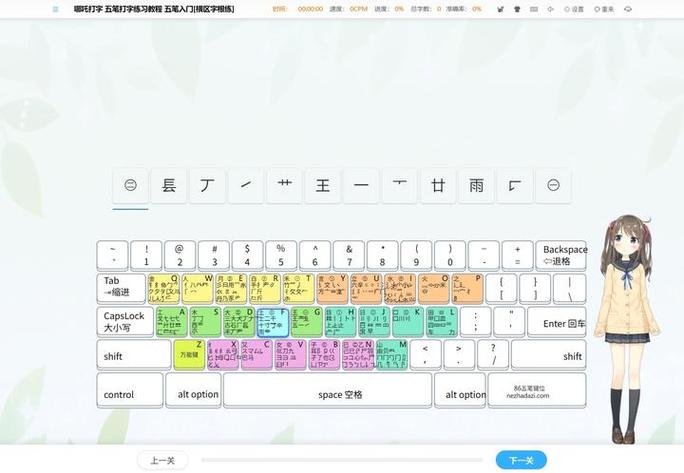Go to previous level with 上一关 button

(163, 460)
